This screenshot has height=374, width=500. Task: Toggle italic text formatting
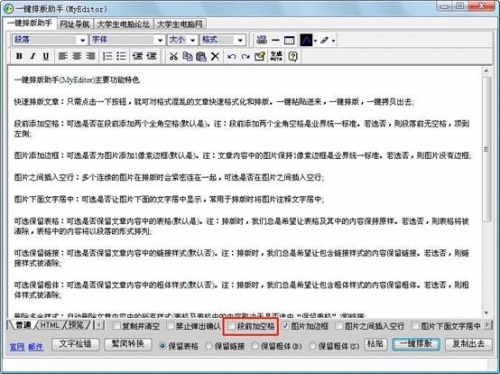click(x=33, y=56)
